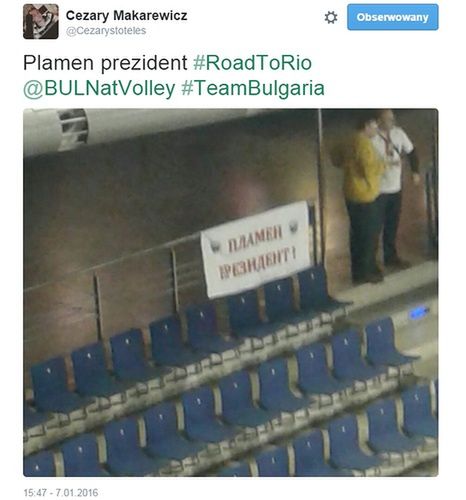466x500 pixels.
Task: Open the @Cezarystoteles handle
Action: coord(106,31)
